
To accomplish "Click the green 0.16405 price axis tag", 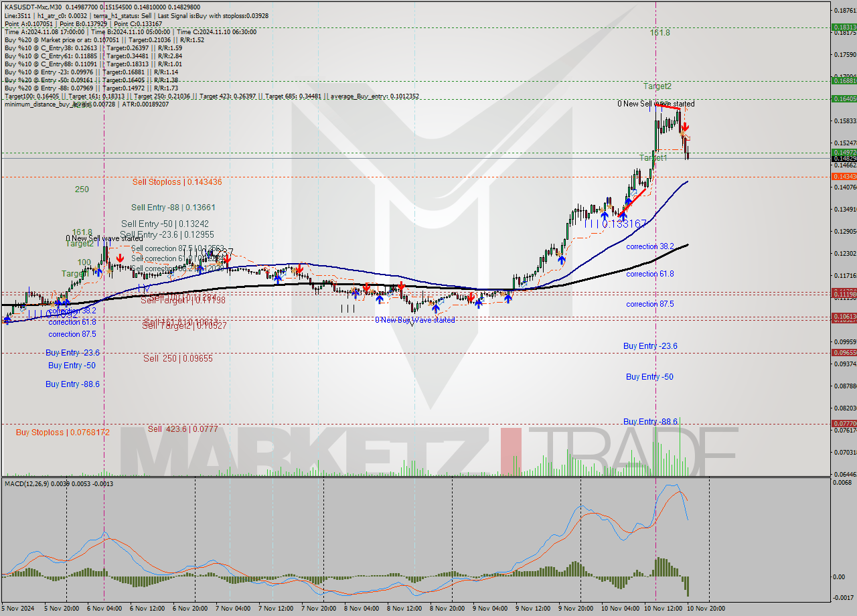I will coord(843,98).
